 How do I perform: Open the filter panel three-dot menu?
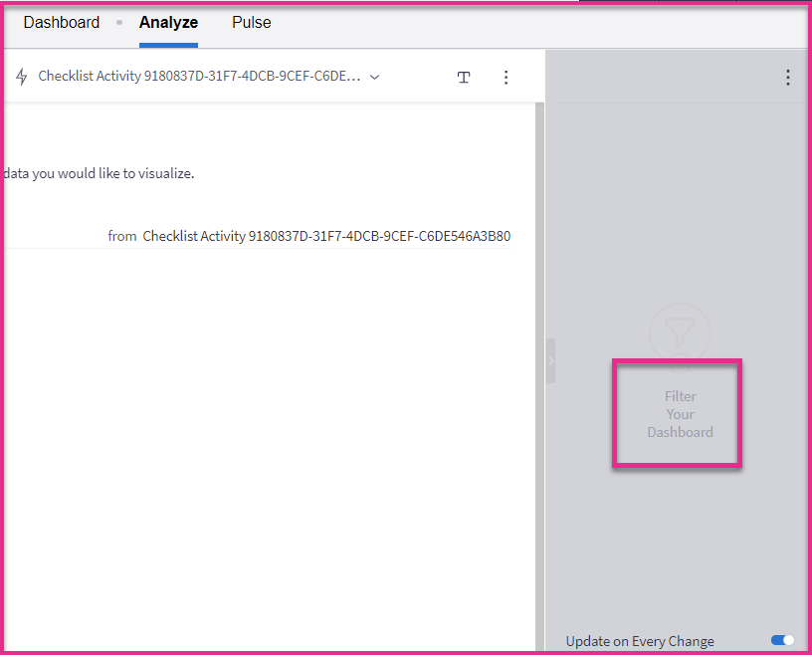point(788,78)
